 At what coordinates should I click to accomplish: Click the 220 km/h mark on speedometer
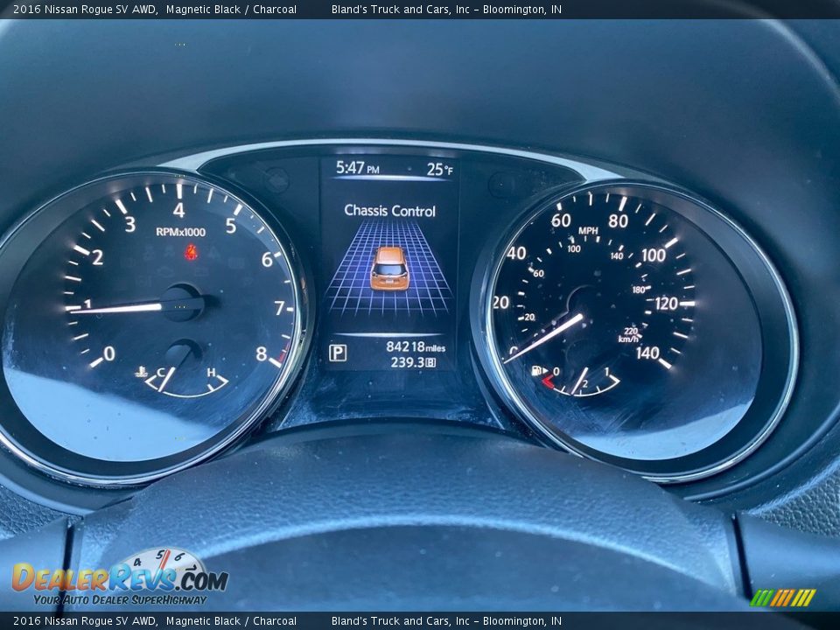[x=631, y=331]
